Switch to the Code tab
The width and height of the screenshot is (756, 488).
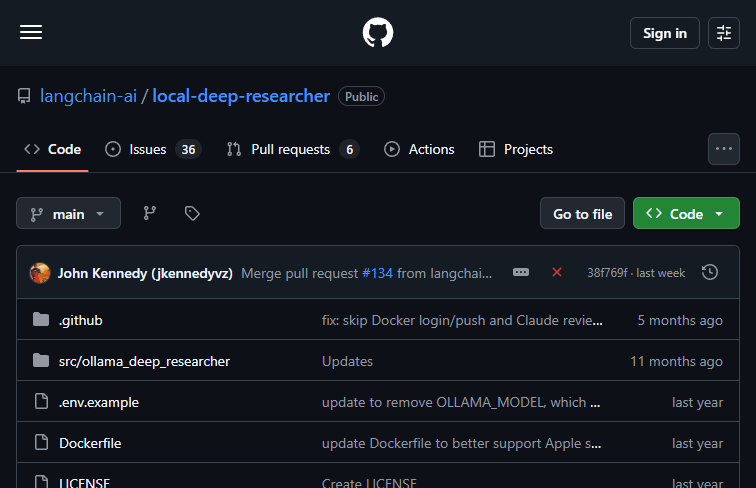[x=53, y=149]
